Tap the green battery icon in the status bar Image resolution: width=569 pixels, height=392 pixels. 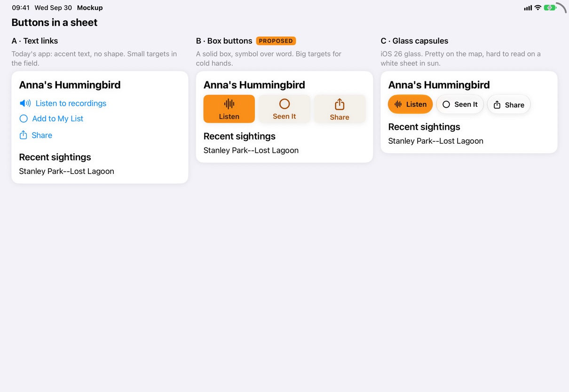pyautogui.click(x=550, y=8)
